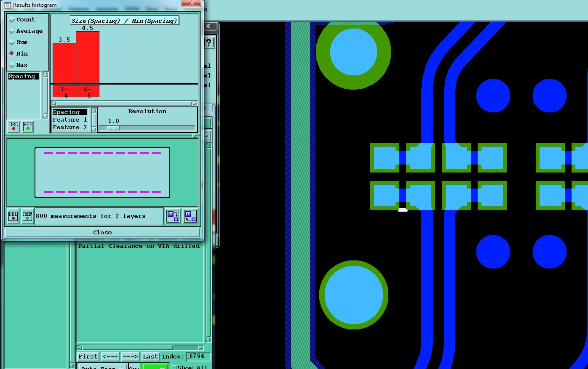
Task: Click the up arrow of category list scrollbar
Action: (45, 75)
